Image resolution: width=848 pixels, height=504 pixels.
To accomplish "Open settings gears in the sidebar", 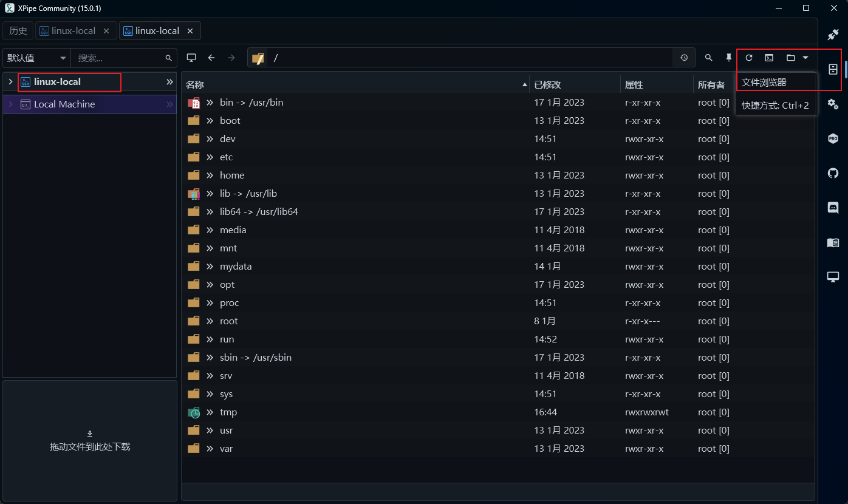I will click(833, 104).
